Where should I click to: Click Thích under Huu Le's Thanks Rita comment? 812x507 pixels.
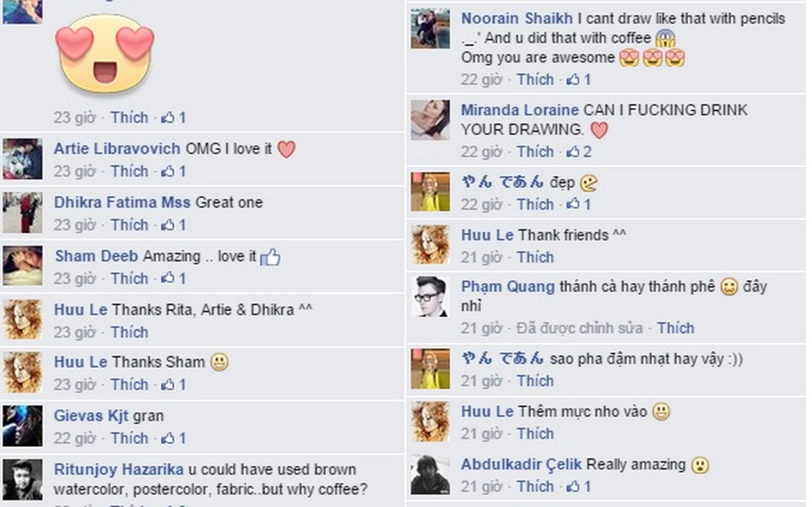[x=130, y=332]
